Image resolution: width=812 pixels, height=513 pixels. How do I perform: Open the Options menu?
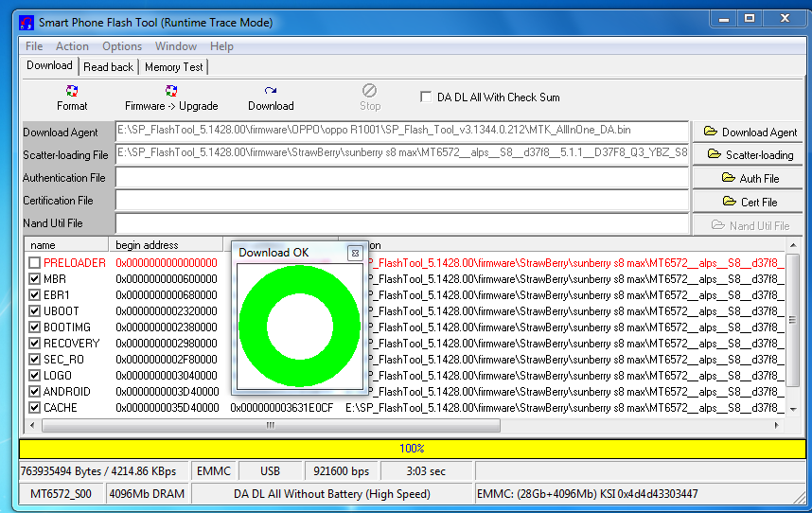[122, 46]
